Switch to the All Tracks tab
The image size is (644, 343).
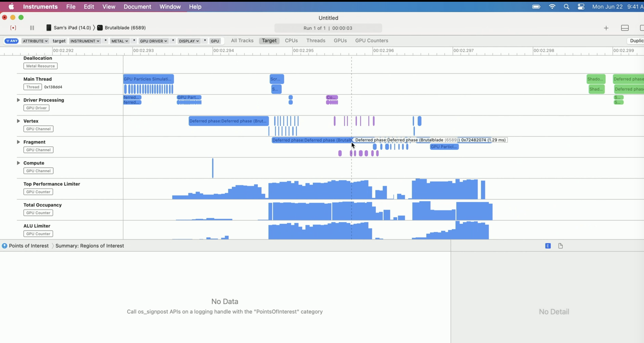point(242,41)
